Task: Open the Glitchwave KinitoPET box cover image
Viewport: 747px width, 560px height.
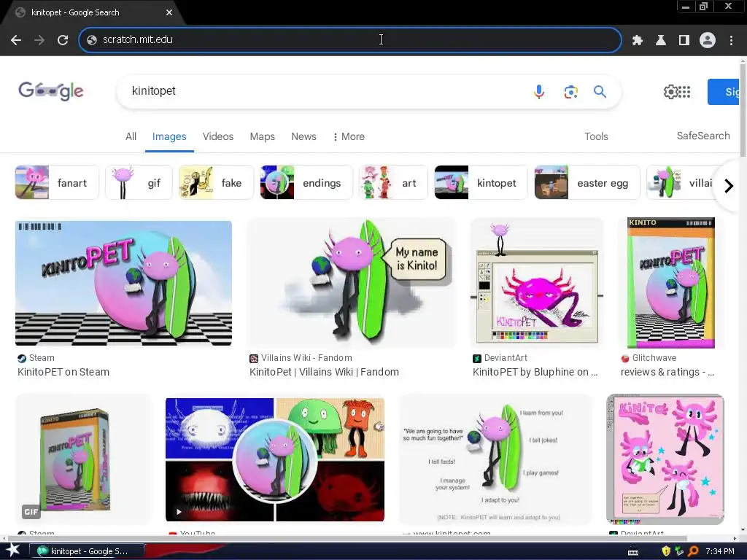Action: (x=671, y=283)
